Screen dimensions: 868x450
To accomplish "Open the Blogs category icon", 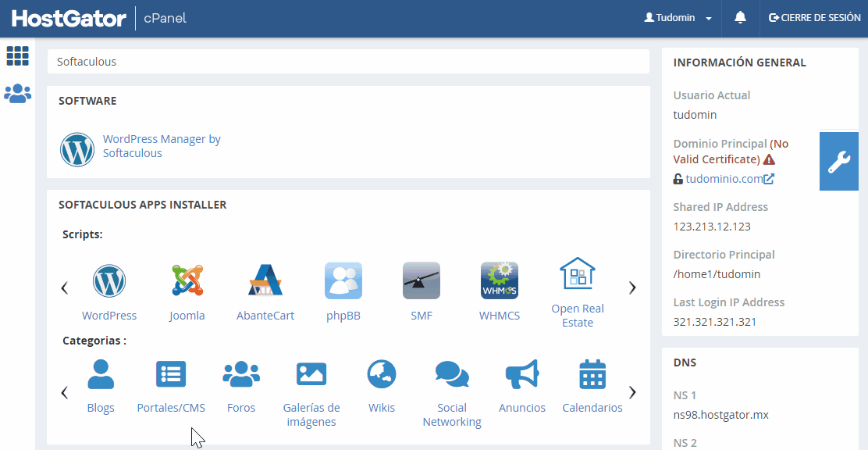I will click(101, 374).
